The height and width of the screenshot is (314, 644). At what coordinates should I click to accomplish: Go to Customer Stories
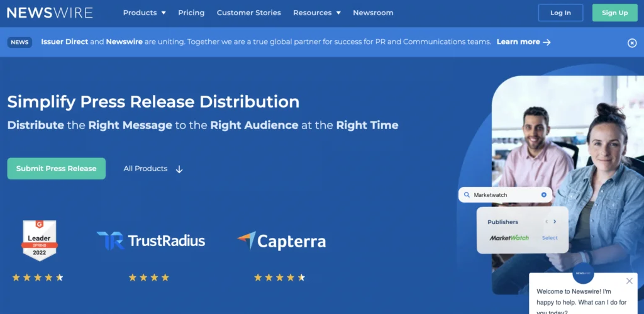(x=249, y=13)
